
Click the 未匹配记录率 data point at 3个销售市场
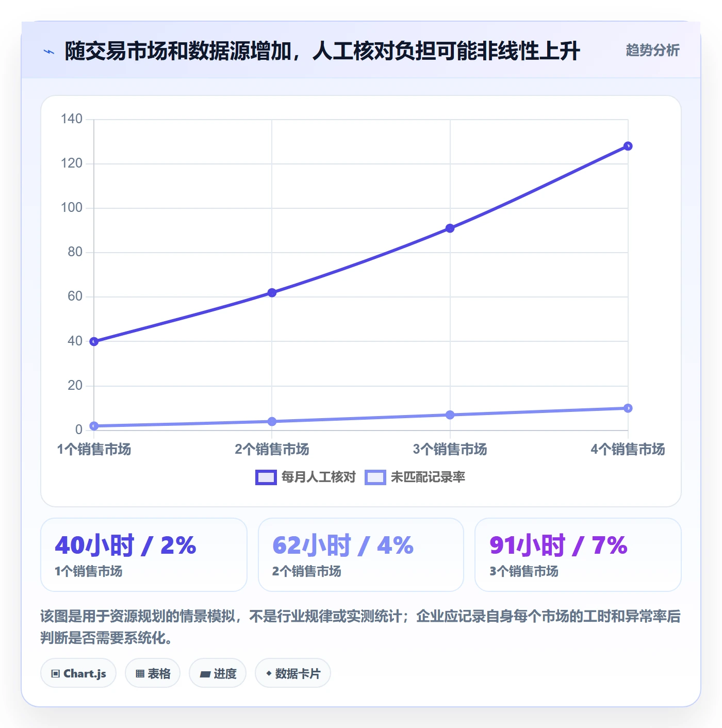click(x=450, y=415)
